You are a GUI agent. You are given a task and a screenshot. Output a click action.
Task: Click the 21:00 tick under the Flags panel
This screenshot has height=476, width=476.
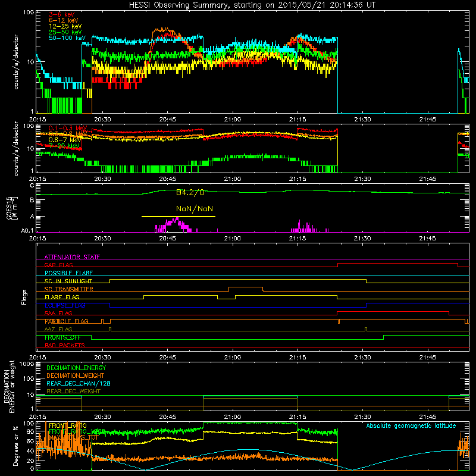click(x=233, y=358)
